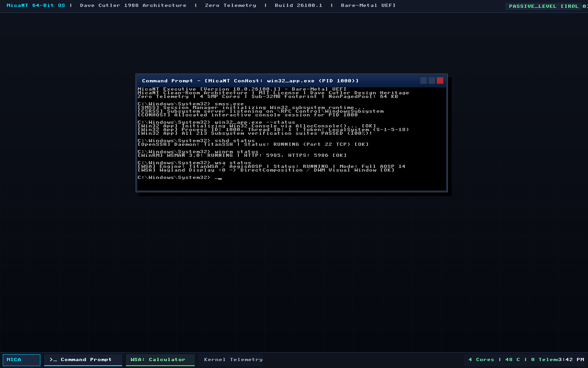Click the OpenSSH Daemon status output line
The height and width of the screenshot is (368, 588).
pos(253,144)
